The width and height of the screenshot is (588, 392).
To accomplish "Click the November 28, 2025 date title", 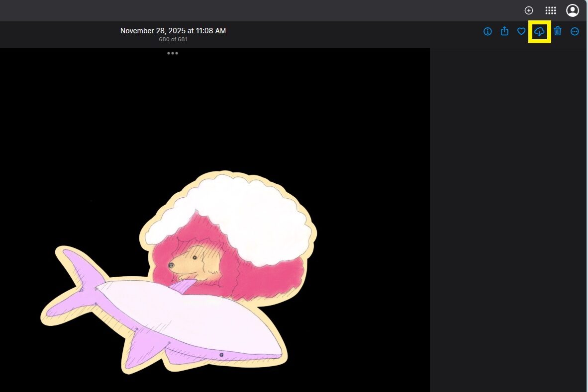I will coord(173,31).
